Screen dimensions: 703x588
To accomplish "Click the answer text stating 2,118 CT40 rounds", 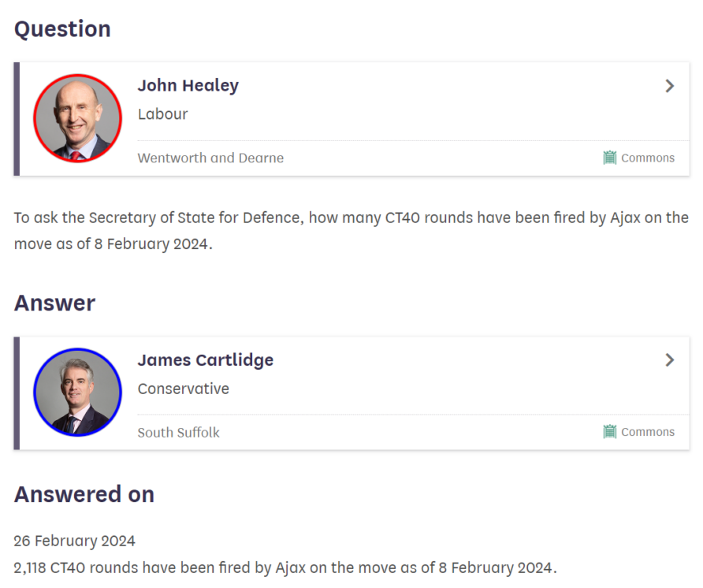I will pos(285,568).
